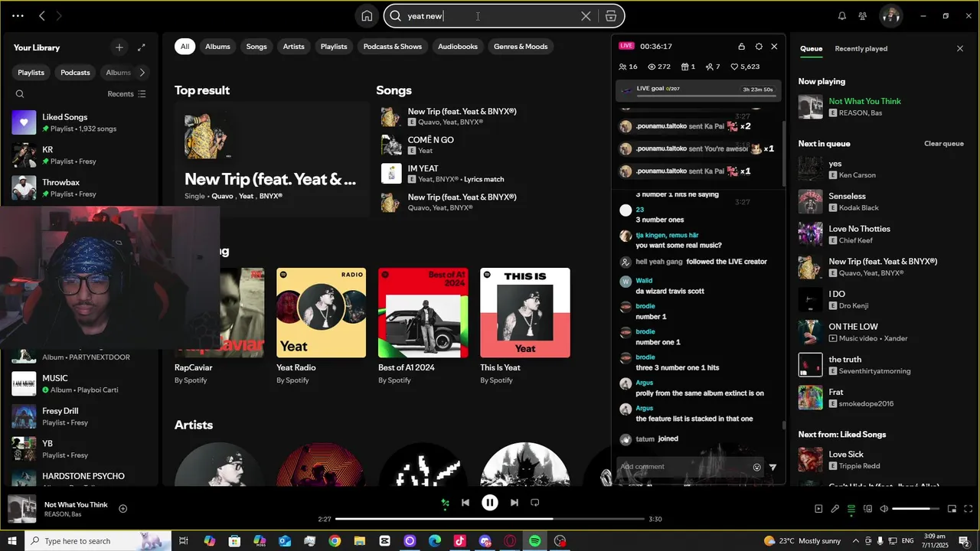Open the lyrics microphone icon
This screenshot has height=551, width=980.
(835, 509)
